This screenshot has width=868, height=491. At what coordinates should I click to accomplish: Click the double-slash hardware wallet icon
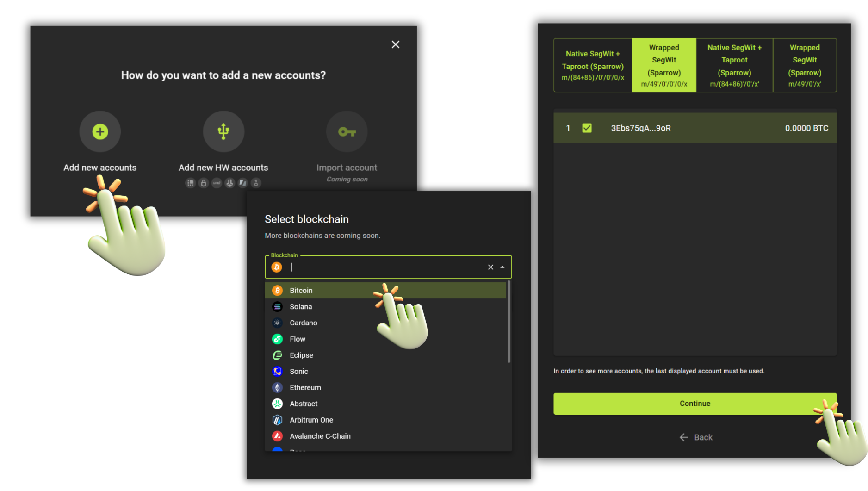pyautogui.click(x=242, y=183)
